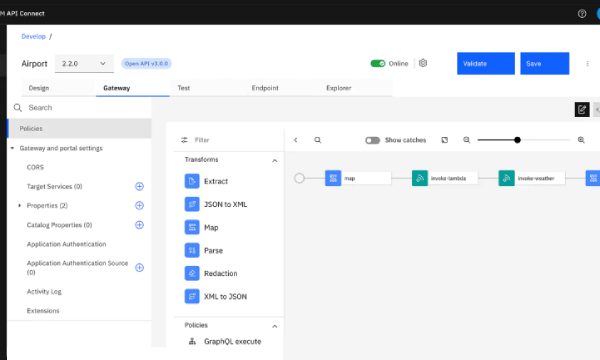This screenshot has height=360, width=600.
Task: Click the Develop breadcrumb link
Action: pyautogui.click(x=33, y=36)
